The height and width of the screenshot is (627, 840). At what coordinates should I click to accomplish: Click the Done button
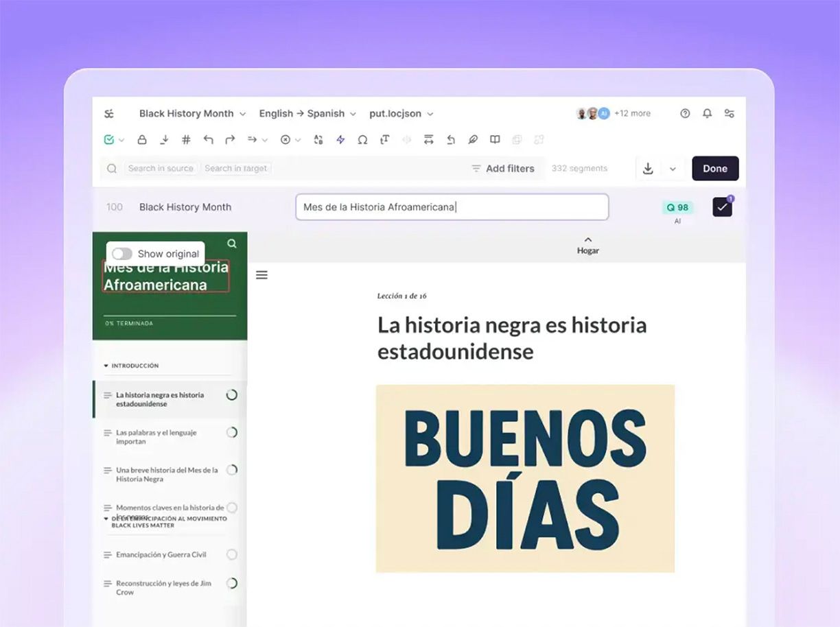point(714,169)
